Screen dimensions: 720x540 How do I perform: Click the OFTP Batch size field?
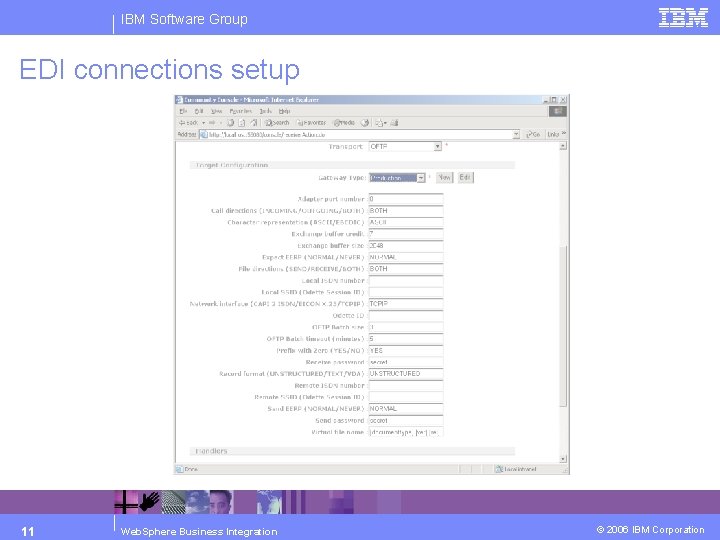pyautogui.click(x=406, y=327)
